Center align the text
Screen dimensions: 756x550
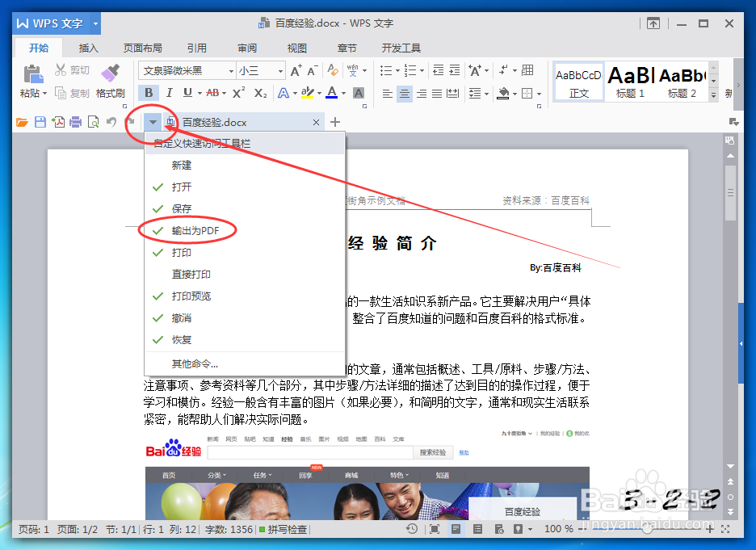click(x=405, y=93)
